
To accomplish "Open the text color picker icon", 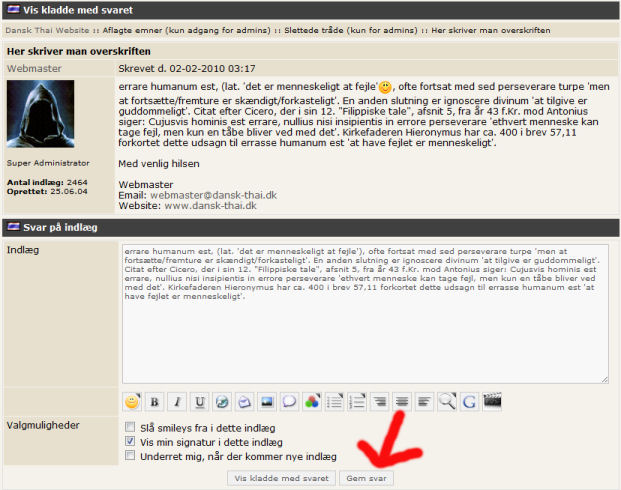I will click(x=312, y=402).
